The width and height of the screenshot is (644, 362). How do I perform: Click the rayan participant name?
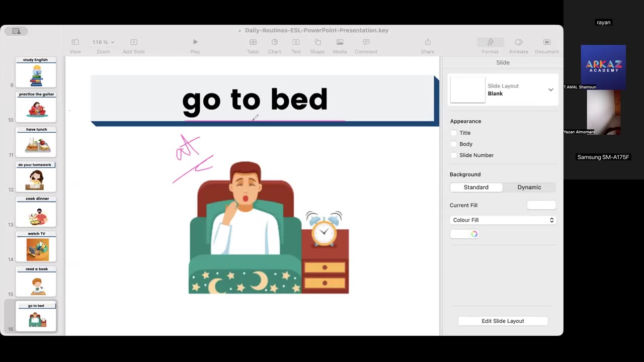[x=603, y=23]
